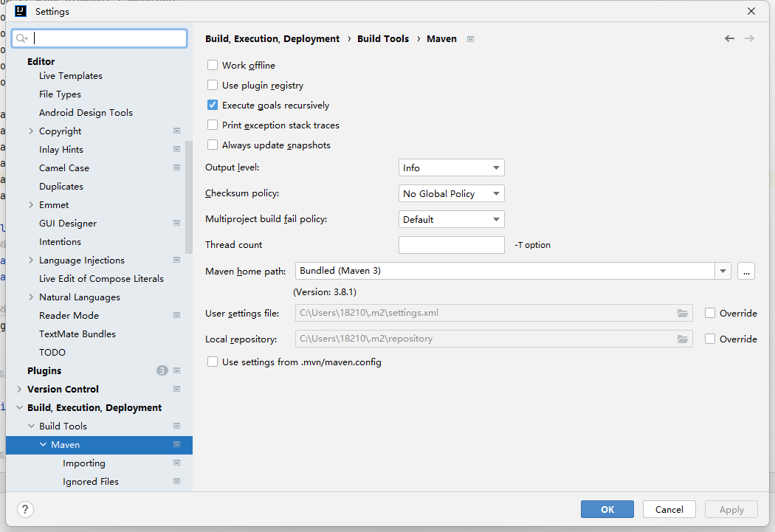
Task: Click the project icon beside Plugins
Action: click(x=176, y=370)
